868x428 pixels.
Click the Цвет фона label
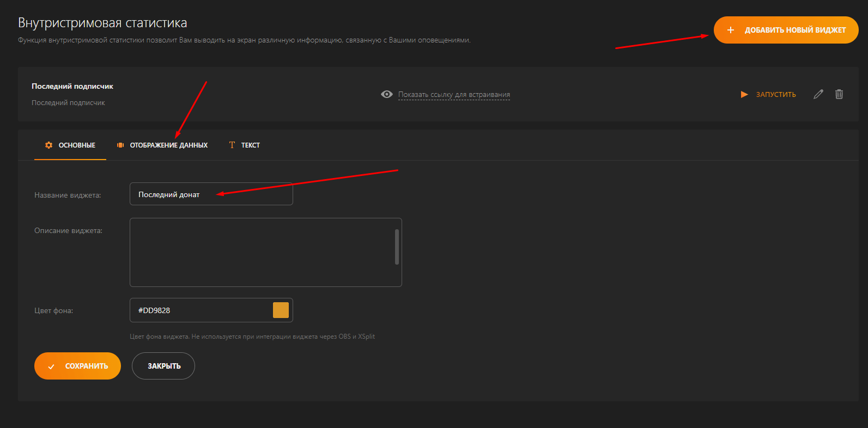[53, 311]
